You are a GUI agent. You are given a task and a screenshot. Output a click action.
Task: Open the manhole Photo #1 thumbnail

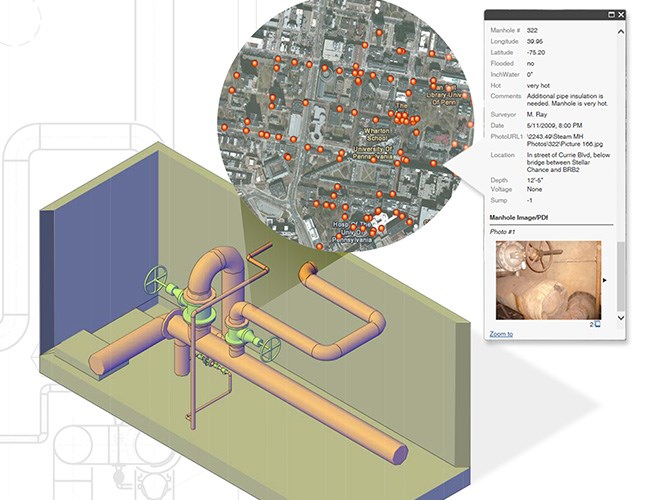548,280
